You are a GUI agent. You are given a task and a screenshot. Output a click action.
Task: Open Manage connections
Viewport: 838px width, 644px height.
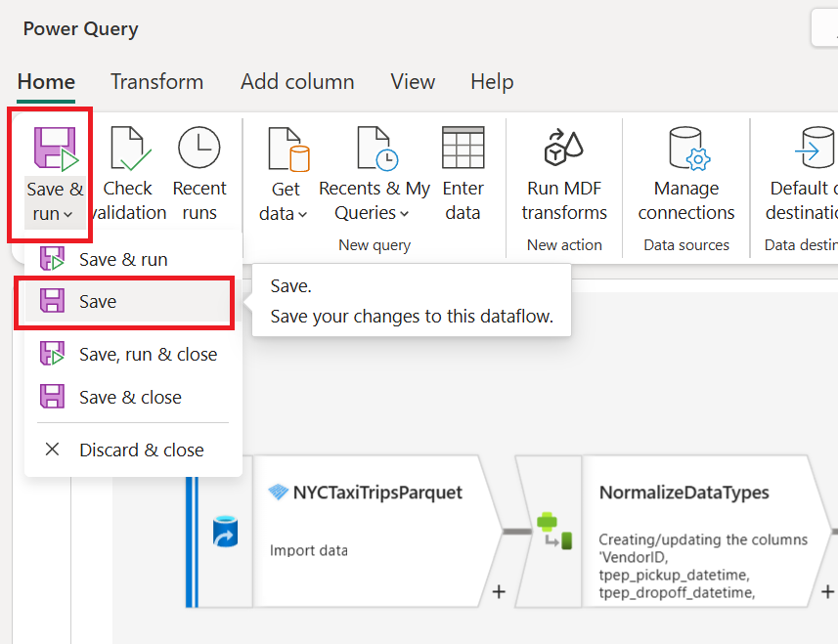click(686, 174)
